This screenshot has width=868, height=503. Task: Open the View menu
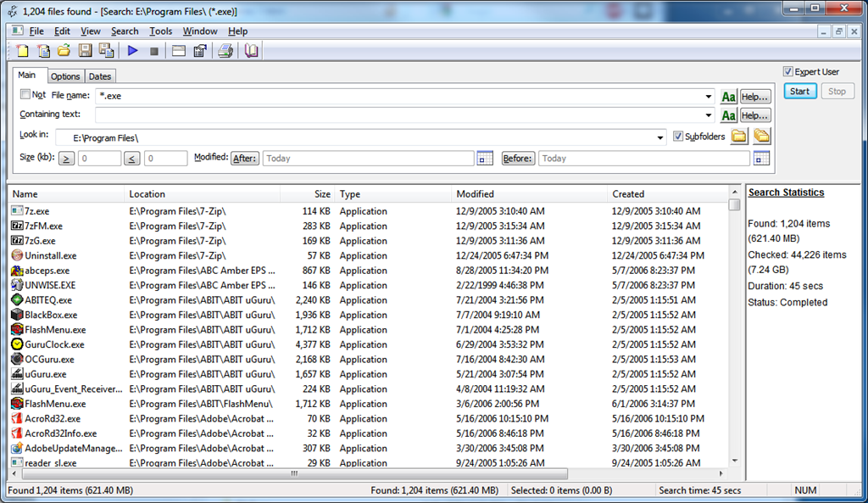[x=90, y=31]
